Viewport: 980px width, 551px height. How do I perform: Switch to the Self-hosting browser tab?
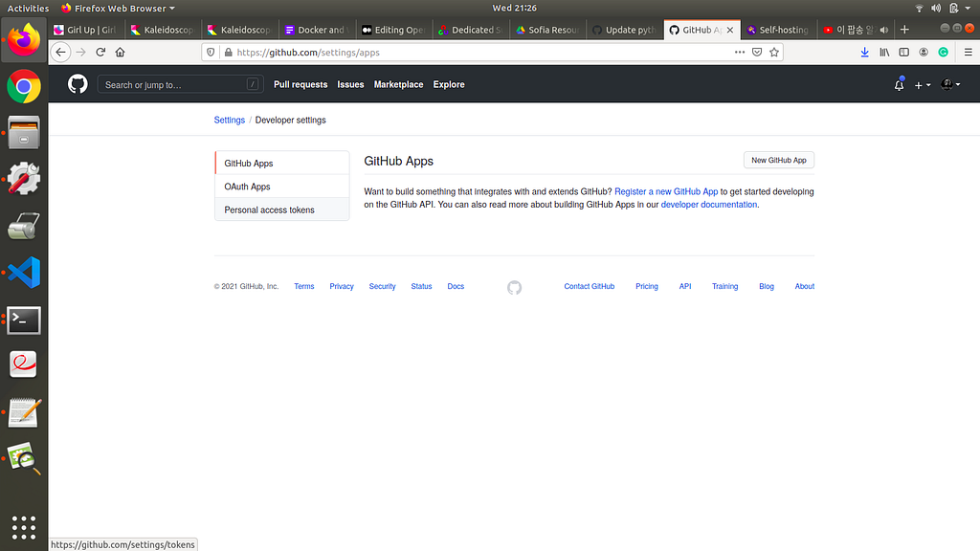[x=779, y=30]
